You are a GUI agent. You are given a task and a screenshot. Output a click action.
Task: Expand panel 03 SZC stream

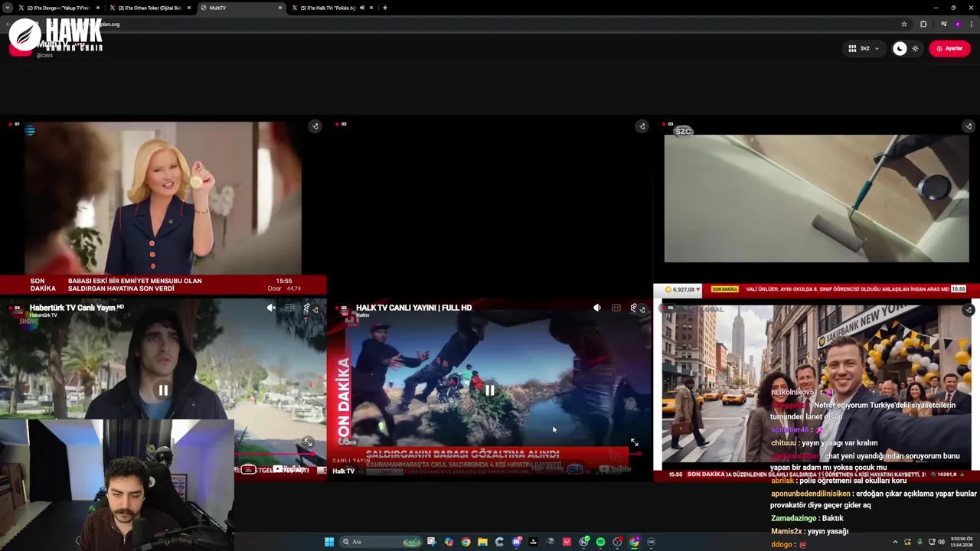pos(968,126)
